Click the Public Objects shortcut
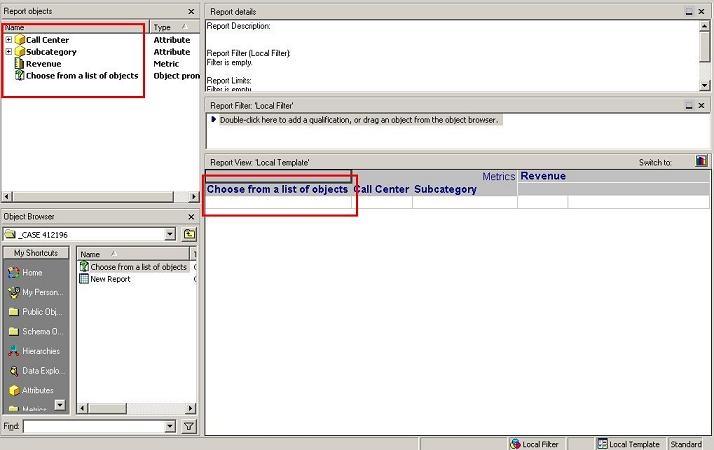The height and width of the screenshot is (450, 714). tap(40, 311)
